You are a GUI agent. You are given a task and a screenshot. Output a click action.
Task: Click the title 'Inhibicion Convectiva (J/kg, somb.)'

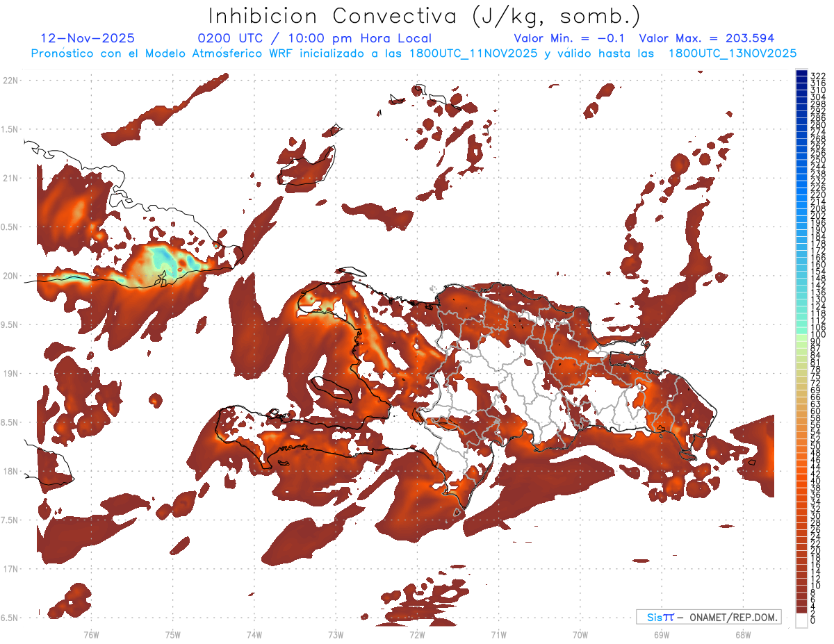(x=424, y=16)
